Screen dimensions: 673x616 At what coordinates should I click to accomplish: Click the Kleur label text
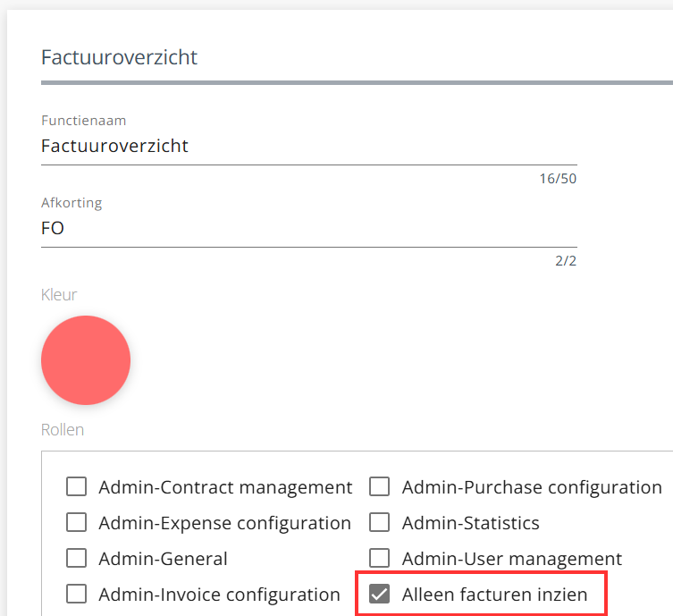[x=58, y=294]
